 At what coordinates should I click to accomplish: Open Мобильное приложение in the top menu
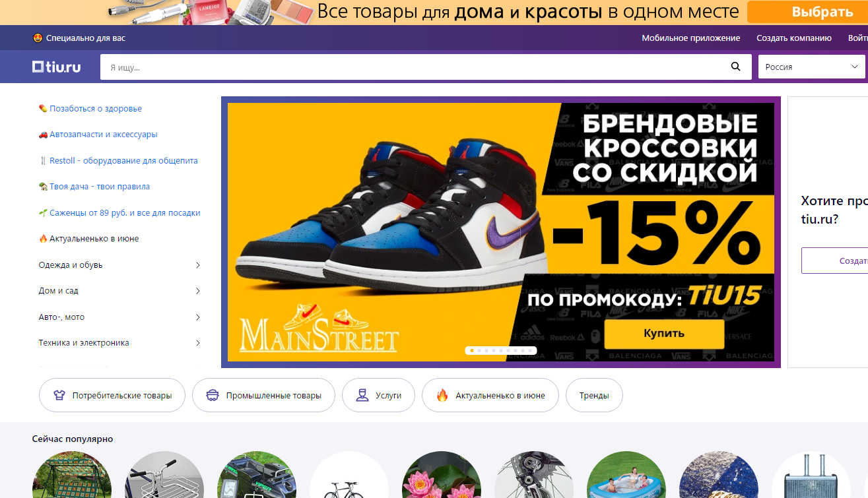(x=691, y=38)
